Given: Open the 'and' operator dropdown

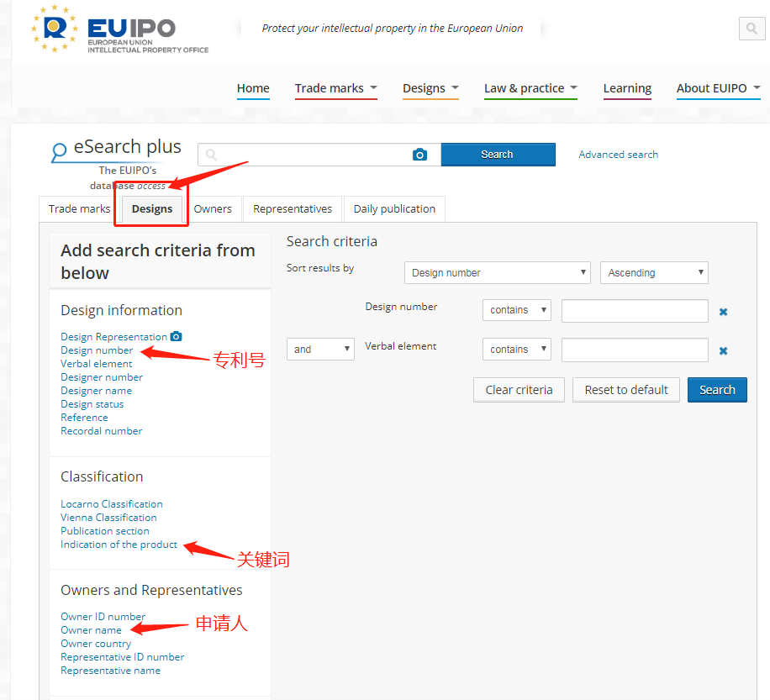Looking at the screenshot, I should (x=320, y=350).
